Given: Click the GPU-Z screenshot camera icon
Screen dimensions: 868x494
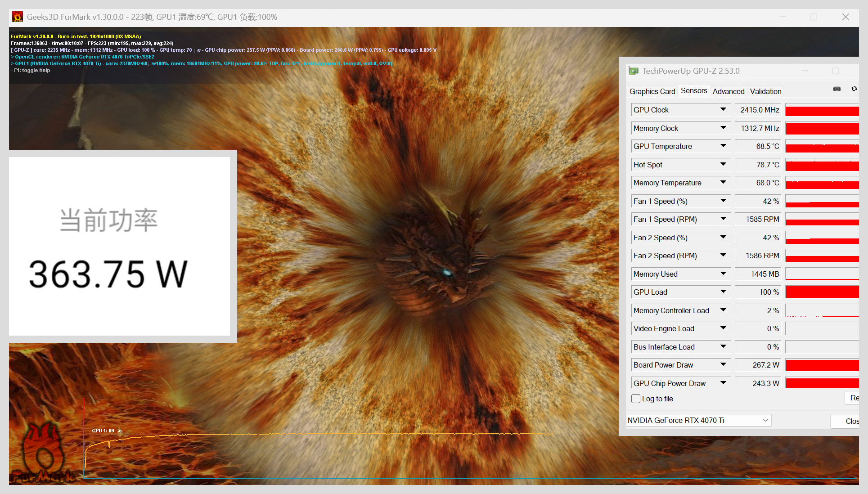Looking at the screenshot, I should point(837,89).
